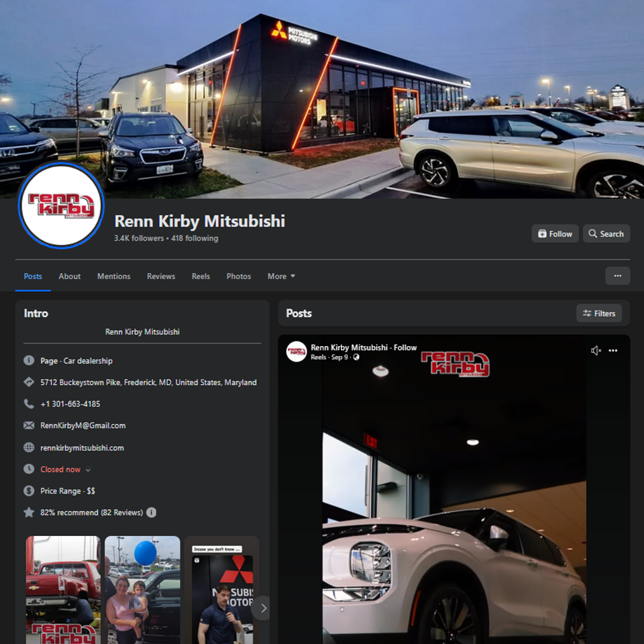Click the email envelope icon

(29, 425)
